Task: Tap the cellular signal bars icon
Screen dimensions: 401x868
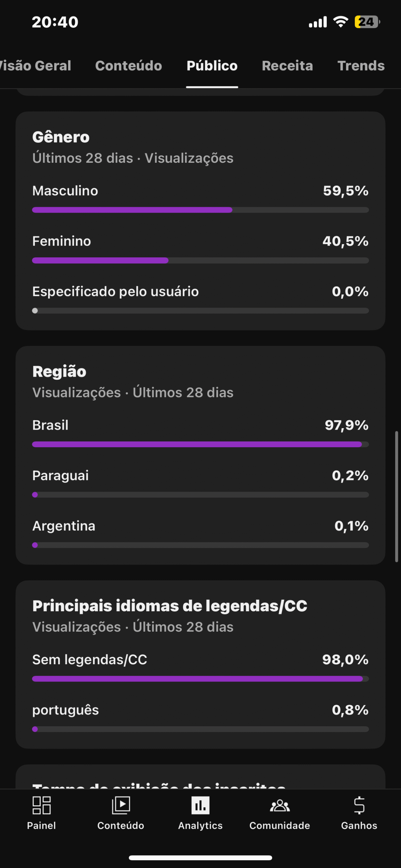Action: pyautogui.click(x=318, y=22)
